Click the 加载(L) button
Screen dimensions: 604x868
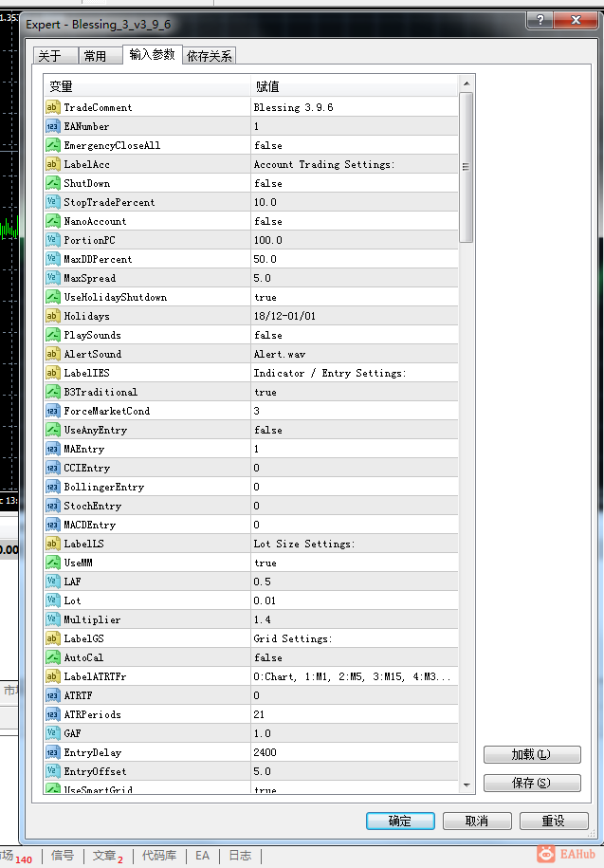(532, 754)
